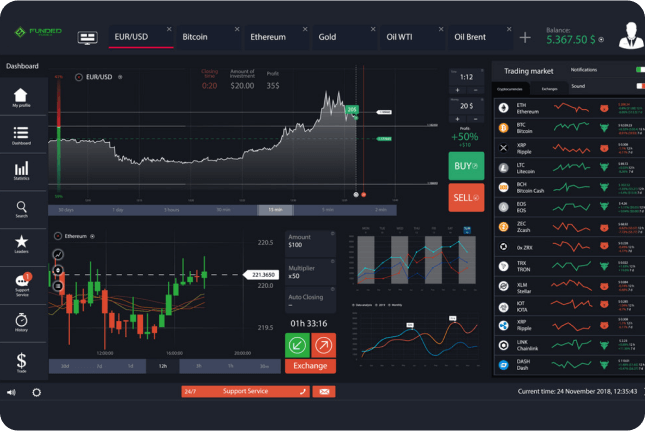Open the Statistics bar chart icon

click(21, 168)
